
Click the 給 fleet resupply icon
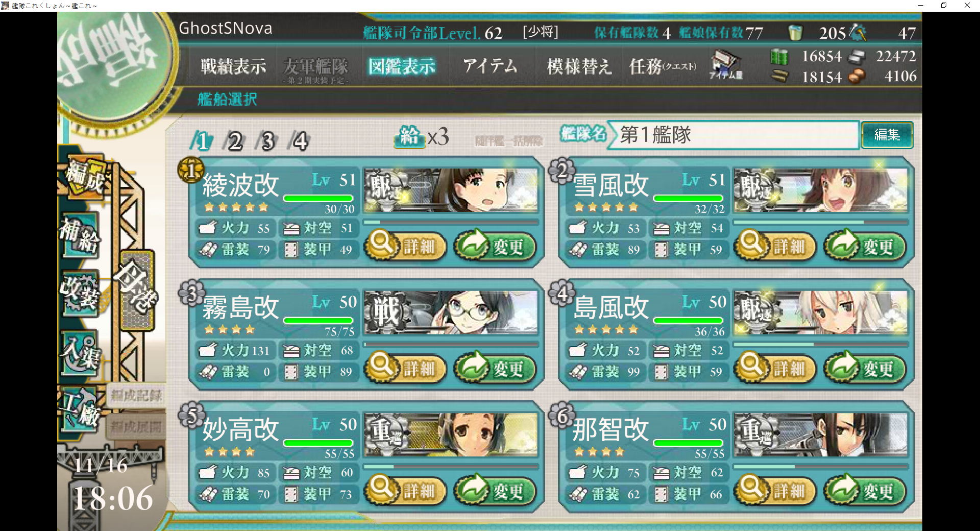coord(409,137)
